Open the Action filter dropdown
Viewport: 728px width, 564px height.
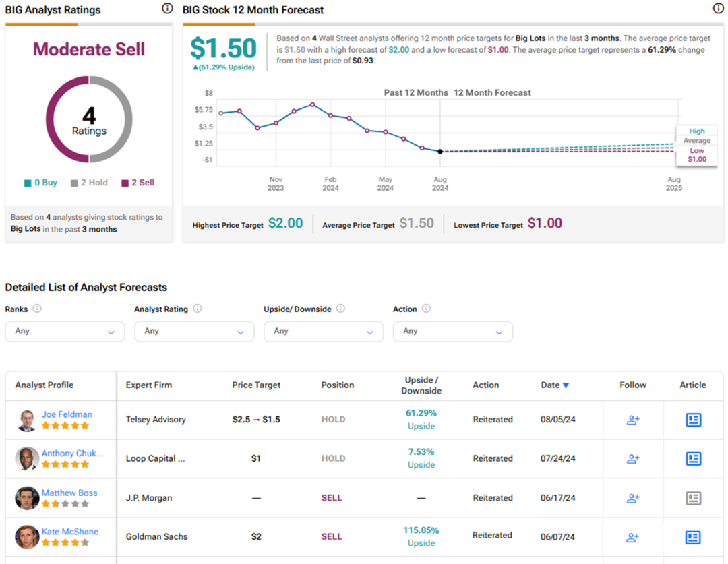click(x=453, y=332)
